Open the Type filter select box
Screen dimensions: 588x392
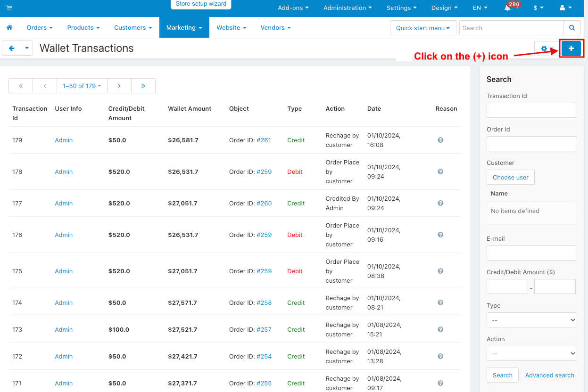(532, 320)
